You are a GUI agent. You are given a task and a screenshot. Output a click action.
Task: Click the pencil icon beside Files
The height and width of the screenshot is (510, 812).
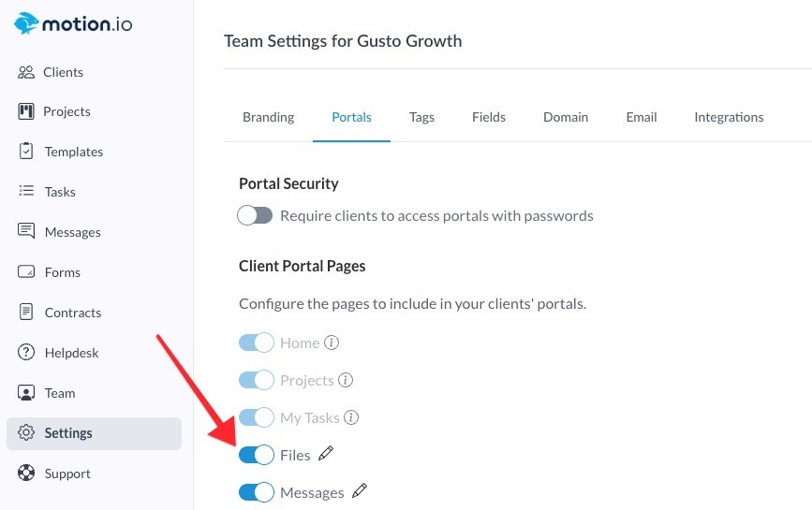coord(326,454)
